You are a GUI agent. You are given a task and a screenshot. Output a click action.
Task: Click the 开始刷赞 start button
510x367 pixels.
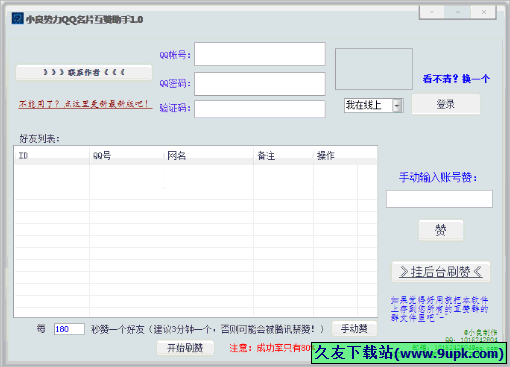(x=185, y=348)
